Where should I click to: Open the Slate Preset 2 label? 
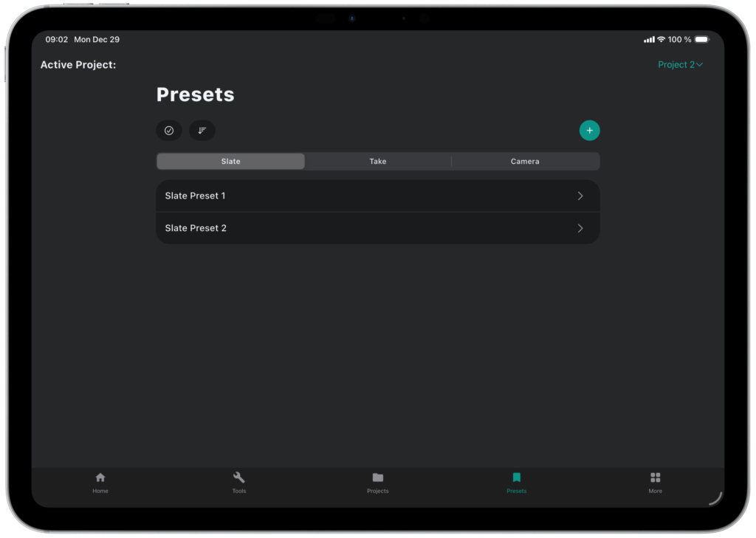tap(196, 229)
